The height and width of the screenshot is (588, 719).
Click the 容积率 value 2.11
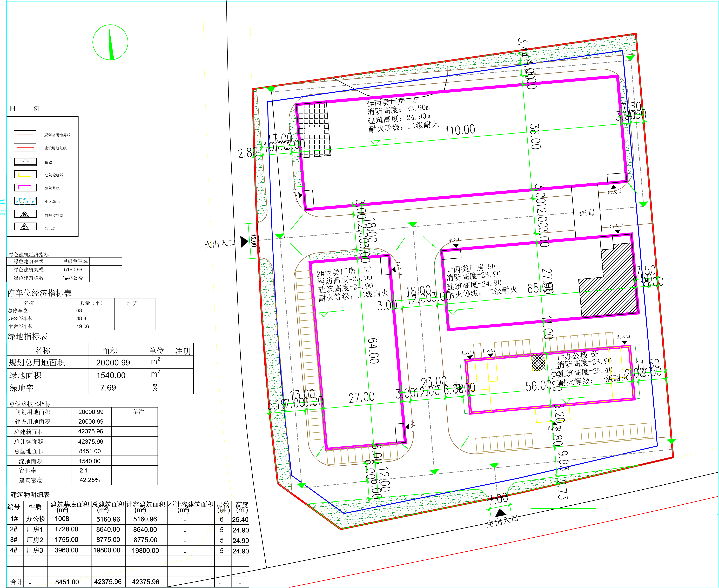[x=85, y=470]
